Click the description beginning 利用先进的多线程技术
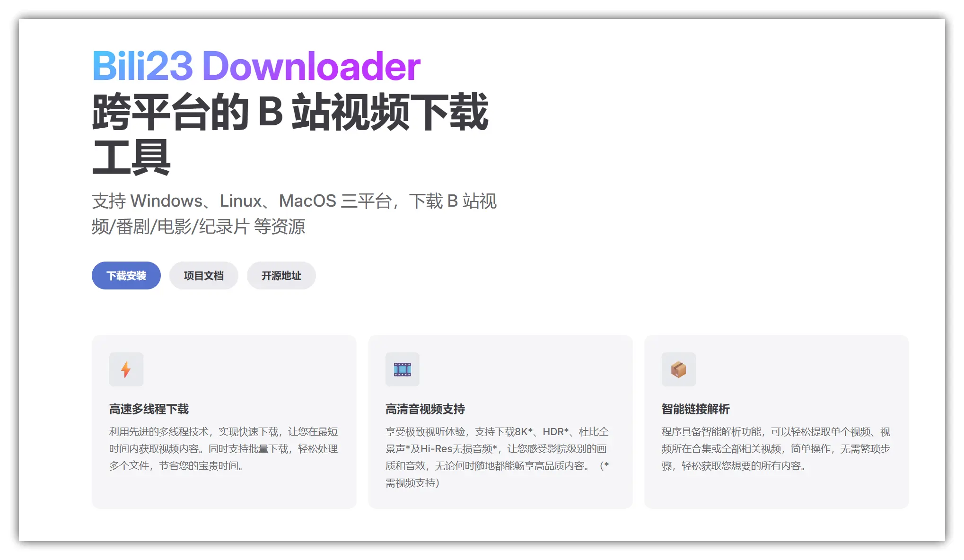Screen dimensions: 964x560 224,449
